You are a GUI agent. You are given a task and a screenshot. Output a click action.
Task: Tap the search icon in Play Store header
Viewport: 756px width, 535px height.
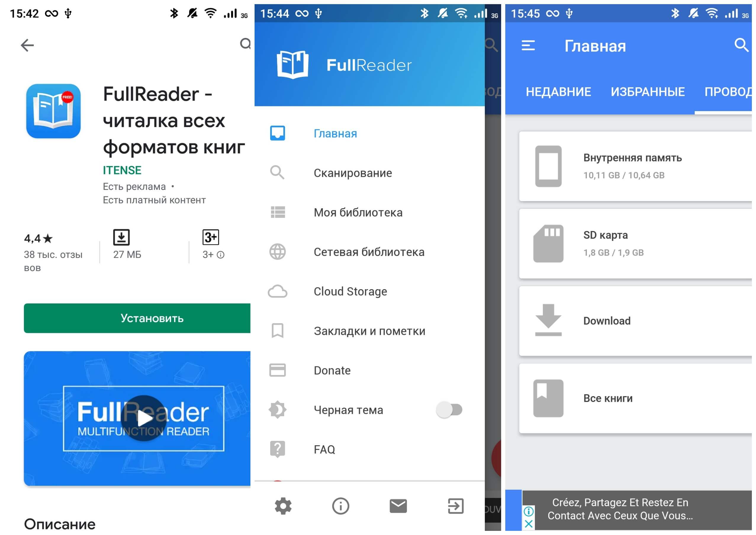point(246,44)
